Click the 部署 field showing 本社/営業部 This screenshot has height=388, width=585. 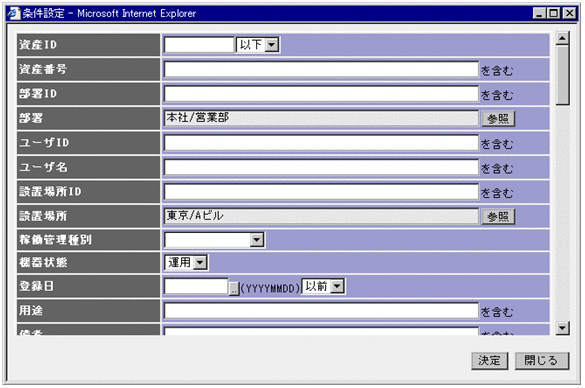click(321, 118)
